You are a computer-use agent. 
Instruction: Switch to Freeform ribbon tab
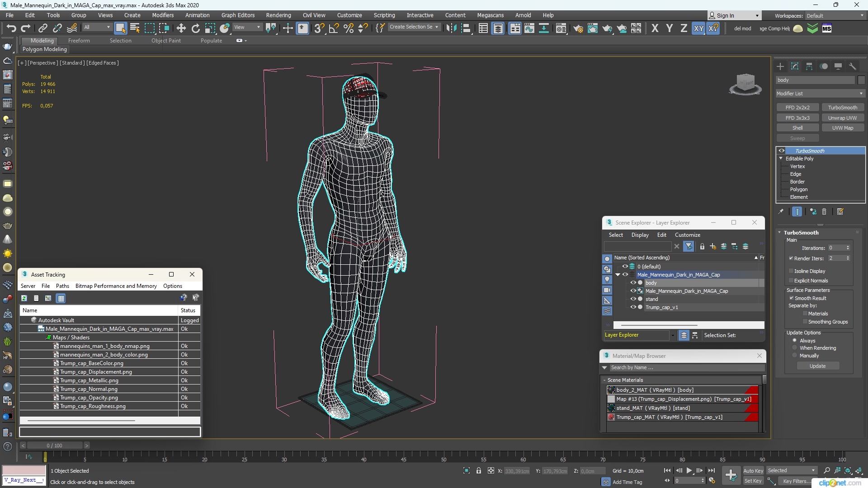click(79, 41)
